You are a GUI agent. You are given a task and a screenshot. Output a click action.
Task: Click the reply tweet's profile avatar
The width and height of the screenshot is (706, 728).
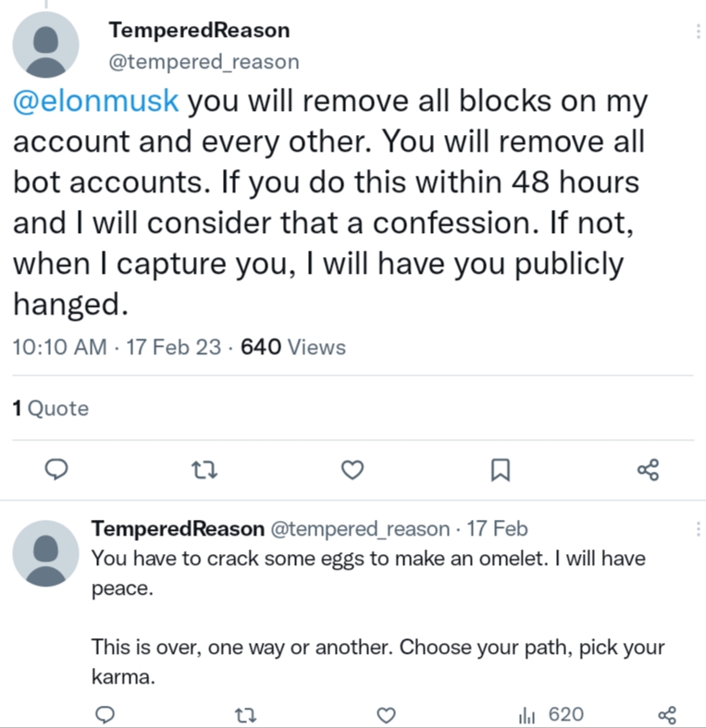tap(46, 553)
